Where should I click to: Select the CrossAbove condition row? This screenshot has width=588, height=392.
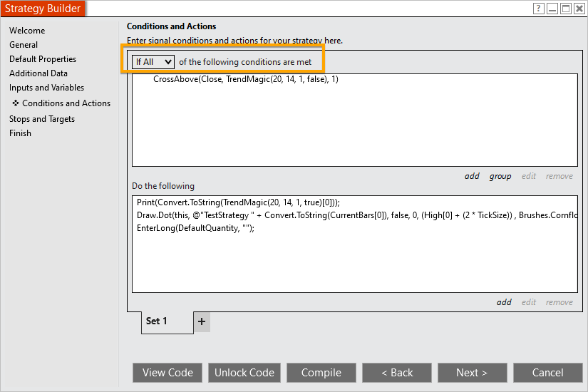click(x=246, y=79)
